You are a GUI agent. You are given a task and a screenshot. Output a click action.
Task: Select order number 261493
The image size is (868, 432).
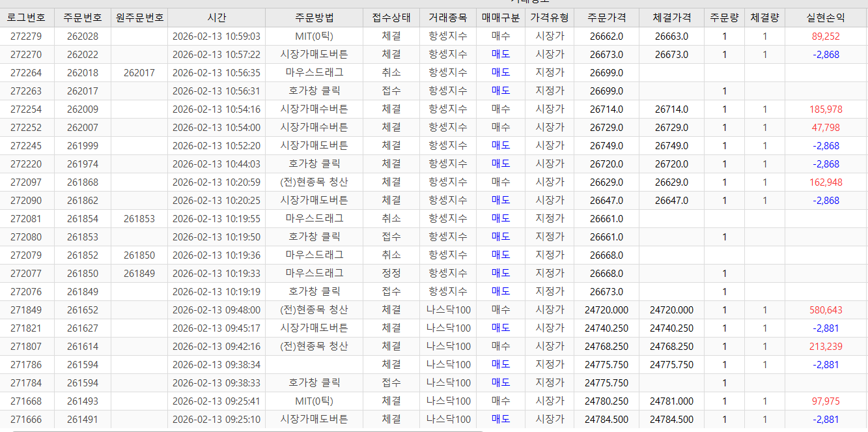click(x=83, y=401)
